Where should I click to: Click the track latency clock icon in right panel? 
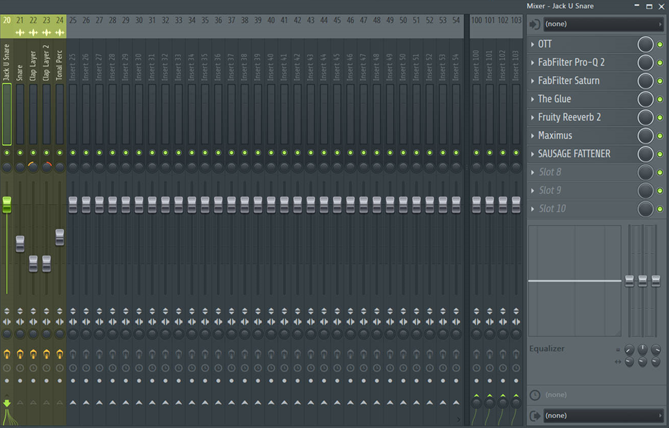pos(535,395)
